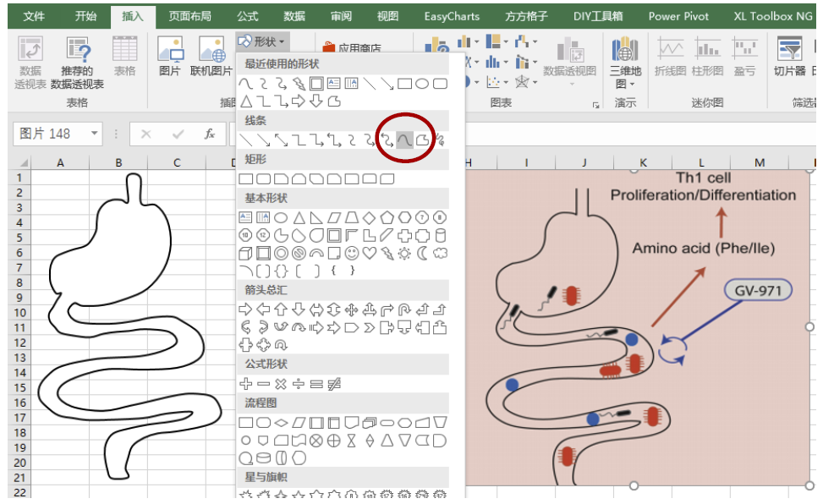Select the Quad Arrow under 箭头总汇
Viewport: 823px width, 504px height.
tap(352, 310)
